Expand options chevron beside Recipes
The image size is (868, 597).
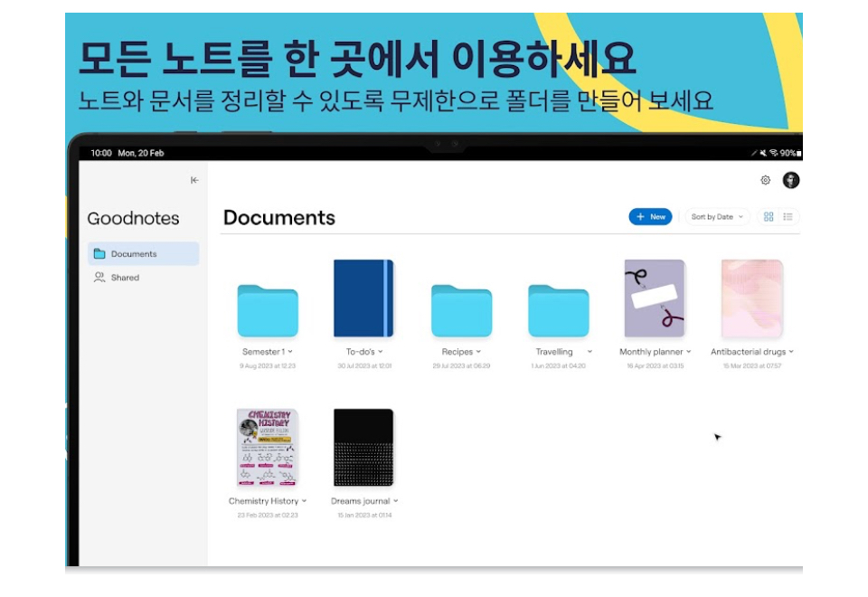(478, 352)
